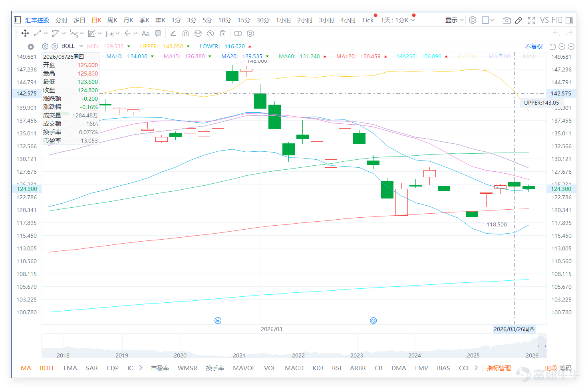Take a chart screenshot with camera icon
Viewport: 588px width, 389px height.
point(507,20)
